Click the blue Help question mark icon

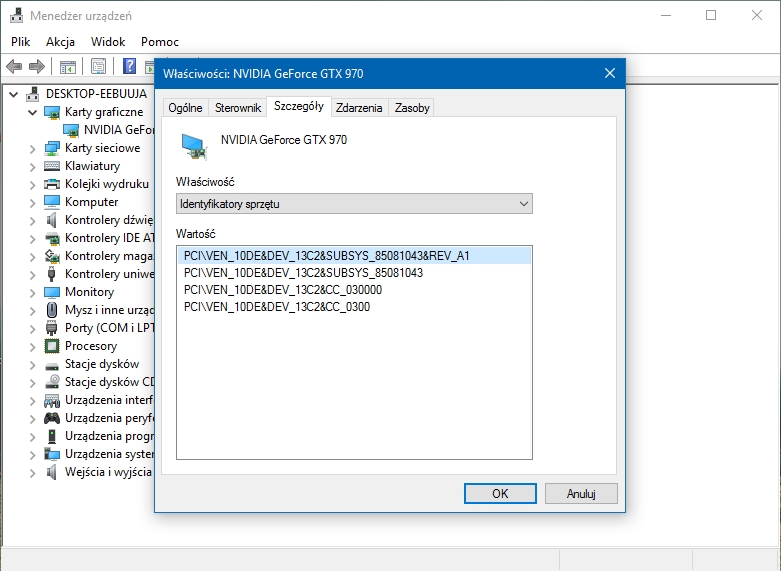(130, 66)
